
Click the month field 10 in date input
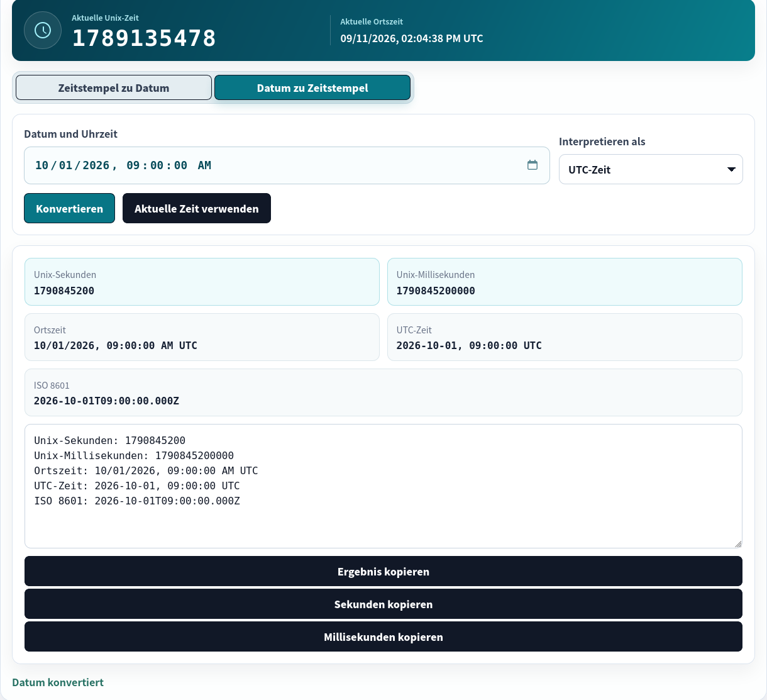[x=41, y=165]
